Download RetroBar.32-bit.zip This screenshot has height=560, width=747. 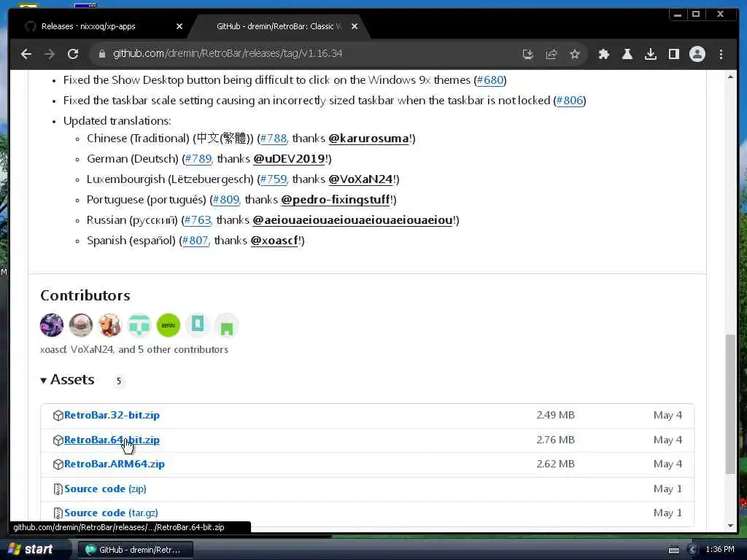click(112, 415)
